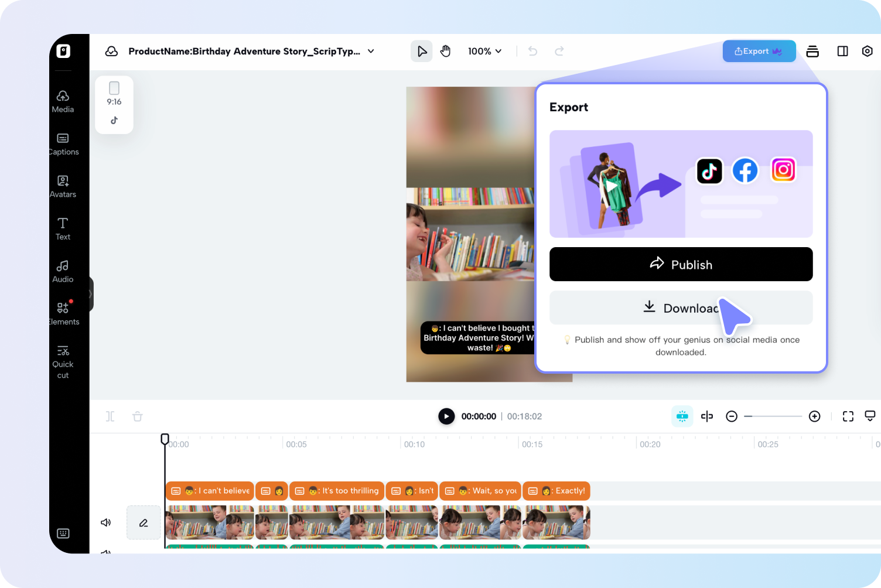The image size is (881, 588).
Task: Open the Avatars tab
Action: 63,186
